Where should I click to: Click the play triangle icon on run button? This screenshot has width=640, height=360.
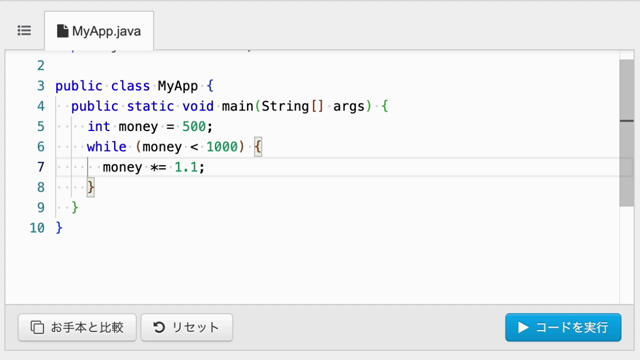point(523,327)
